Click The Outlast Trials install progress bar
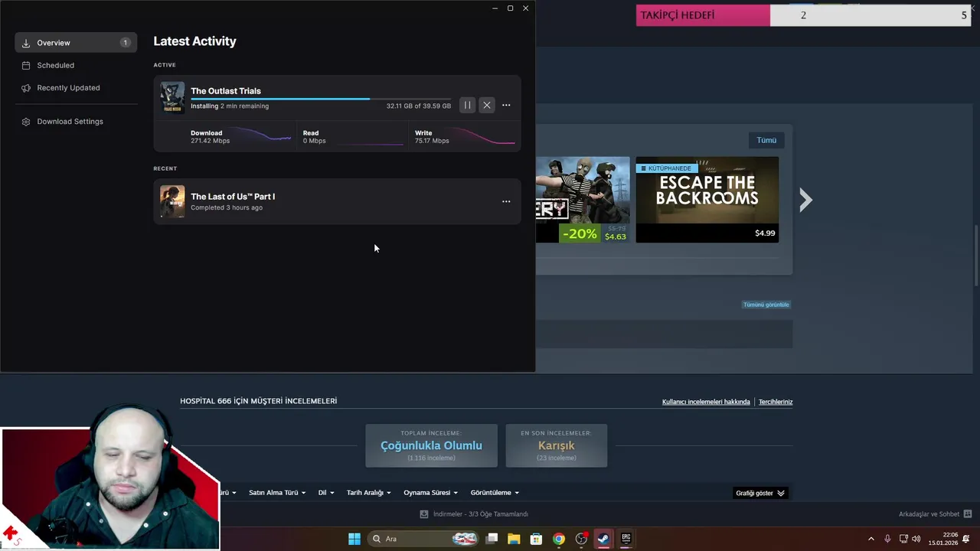This screenshot has height=551, width=980. (321, 99)
